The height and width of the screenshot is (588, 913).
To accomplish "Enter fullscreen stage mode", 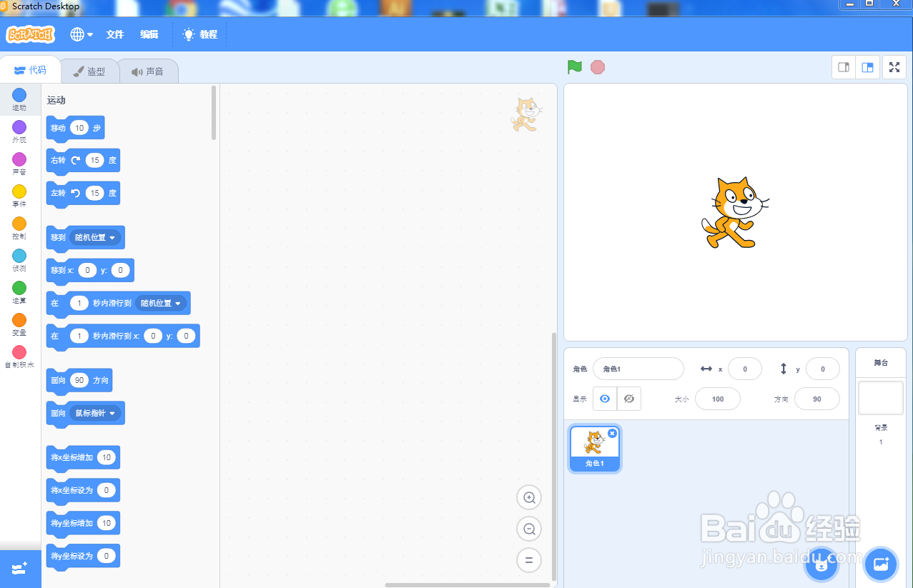I will tap(894, 66).
